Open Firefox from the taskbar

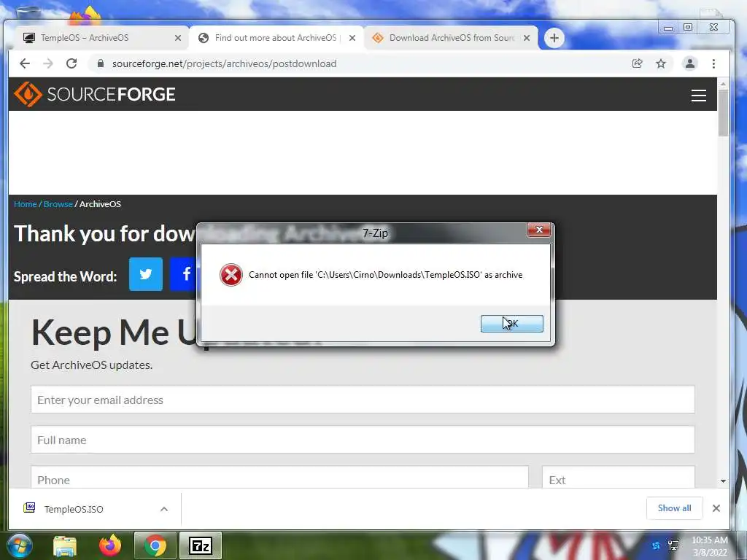coord(110,545)
